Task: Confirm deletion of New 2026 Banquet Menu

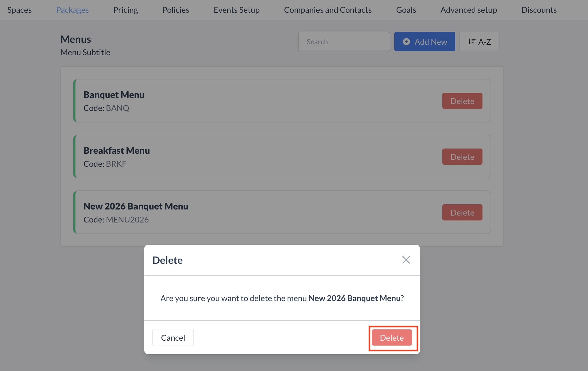Action: [x=392, y=337]
